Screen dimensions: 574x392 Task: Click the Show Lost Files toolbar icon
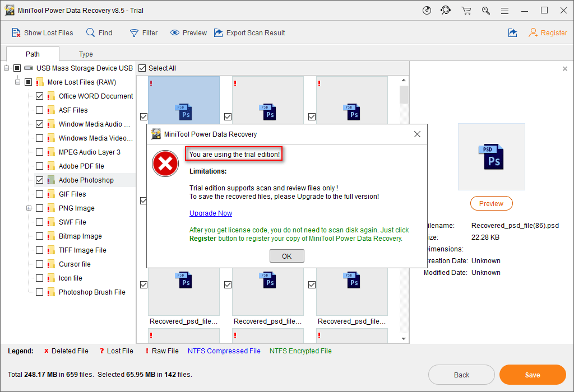tap(16, 33)
